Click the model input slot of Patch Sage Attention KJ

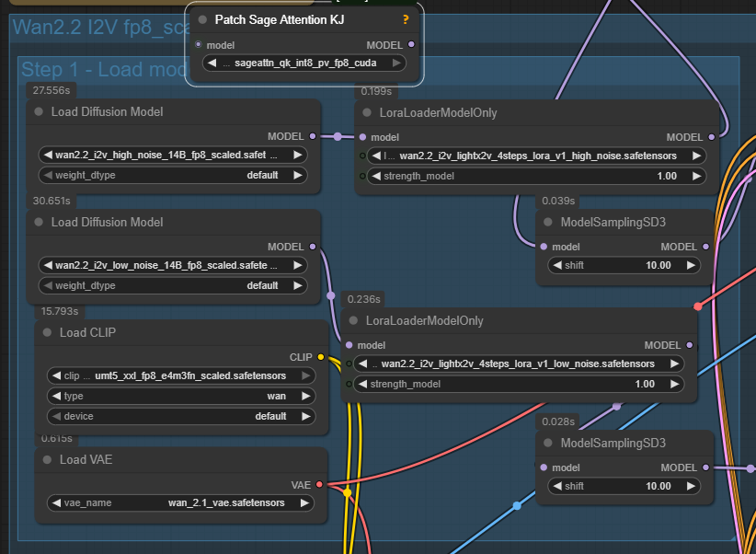point(198,44)
